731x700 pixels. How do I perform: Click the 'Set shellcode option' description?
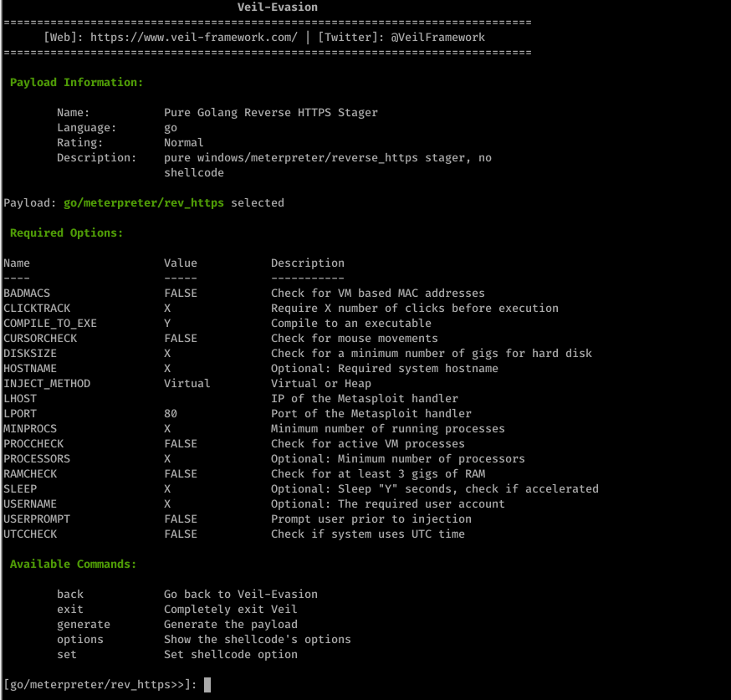(x=231, y=654)
